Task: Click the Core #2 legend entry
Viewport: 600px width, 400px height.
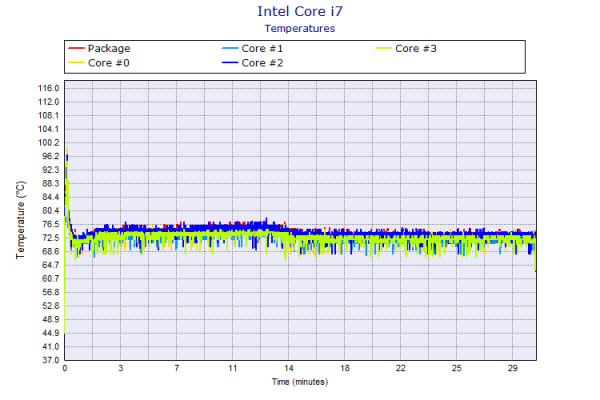Action: tap(253, 63)
